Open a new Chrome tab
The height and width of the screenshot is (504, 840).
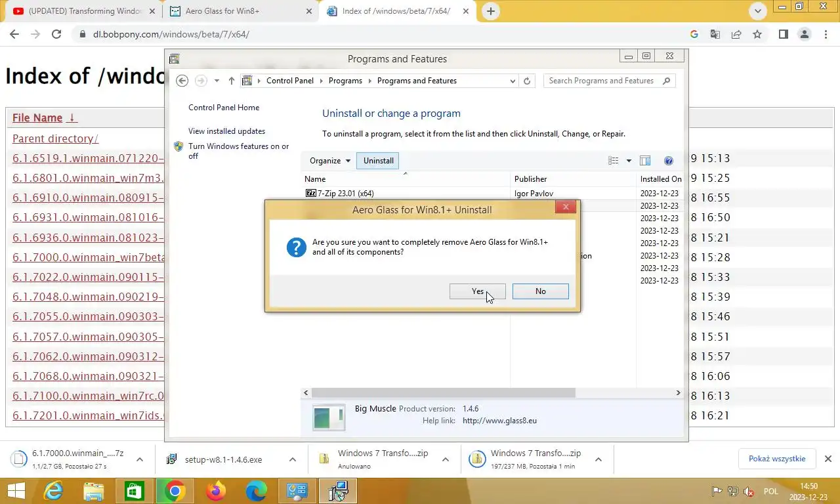pos(490,11)
